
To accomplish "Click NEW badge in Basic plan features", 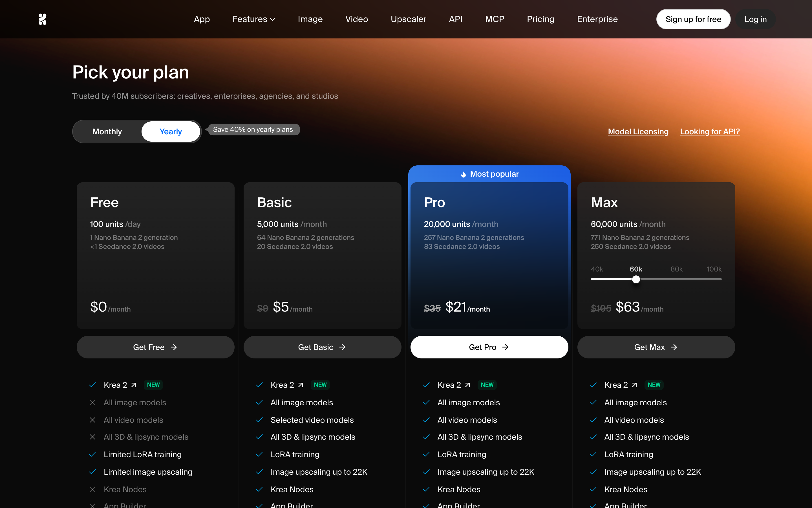I will (x=320, y=385).
